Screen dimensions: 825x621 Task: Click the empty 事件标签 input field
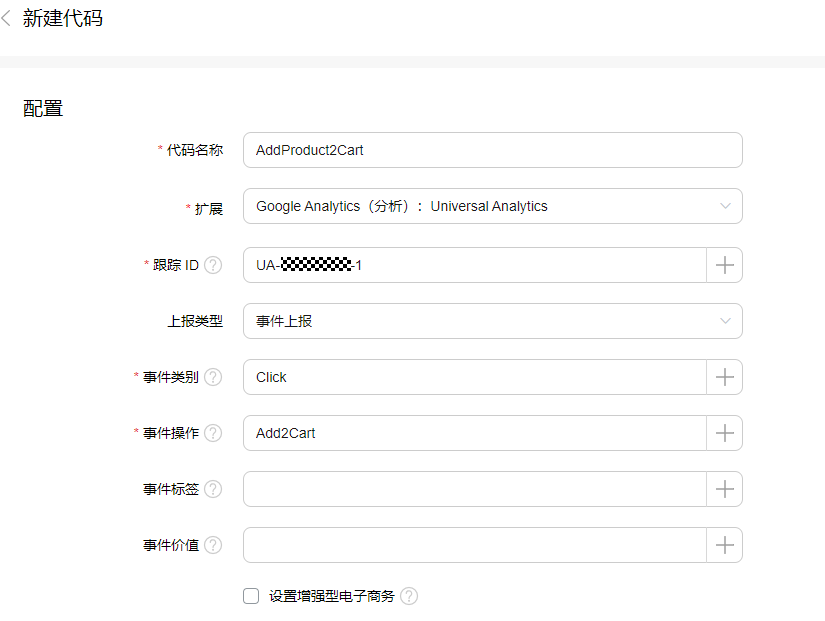point(474,489)
